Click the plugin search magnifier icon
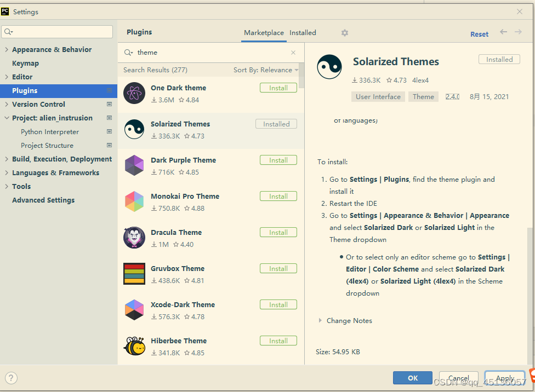 click(x=128, y=53)
